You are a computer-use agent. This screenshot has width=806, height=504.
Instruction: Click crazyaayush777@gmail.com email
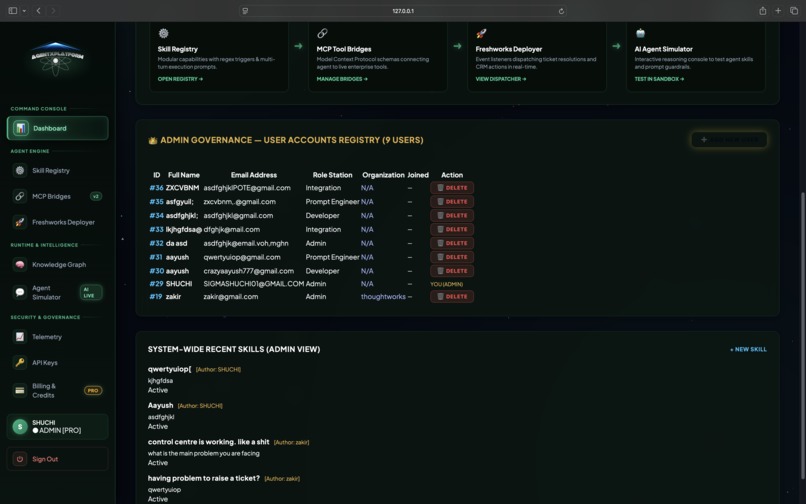[249, 271]
